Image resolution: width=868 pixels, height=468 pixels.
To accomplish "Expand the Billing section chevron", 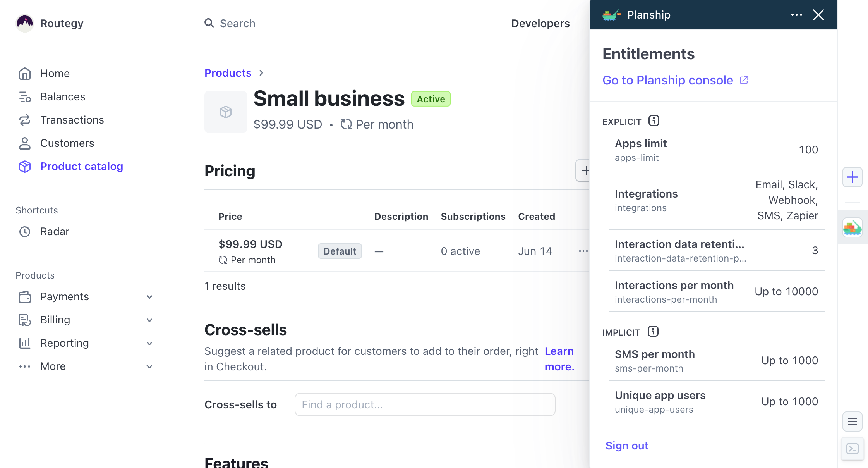I will click(x=149, y=320).
